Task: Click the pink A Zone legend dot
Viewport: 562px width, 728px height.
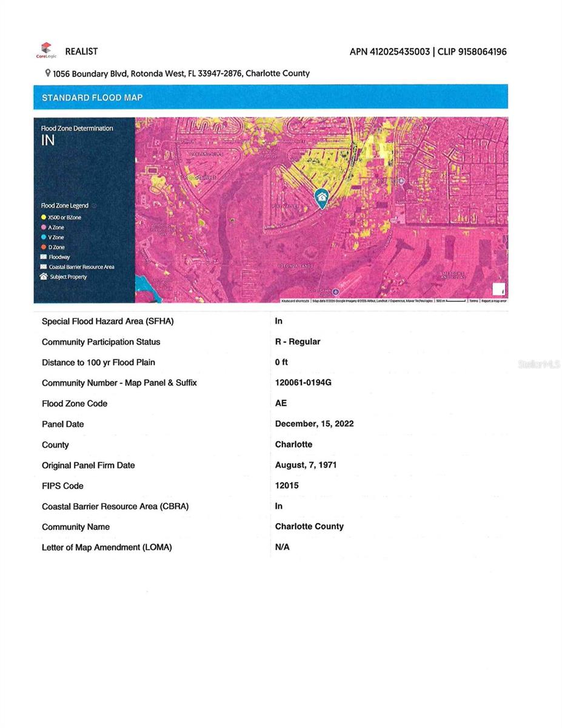Action: (44, 227)
